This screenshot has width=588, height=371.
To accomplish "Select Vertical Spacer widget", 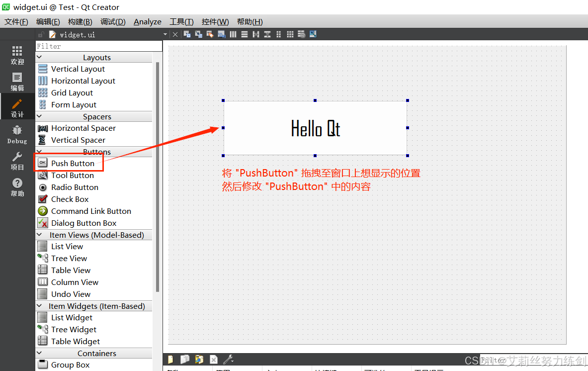I will (x=94, y=140).
